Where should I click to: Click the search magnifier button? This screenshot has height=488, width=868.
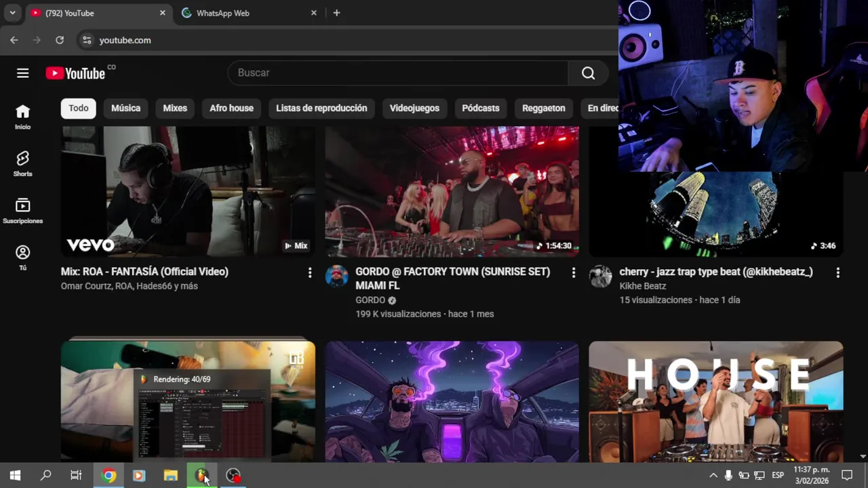tap(588, 73)
